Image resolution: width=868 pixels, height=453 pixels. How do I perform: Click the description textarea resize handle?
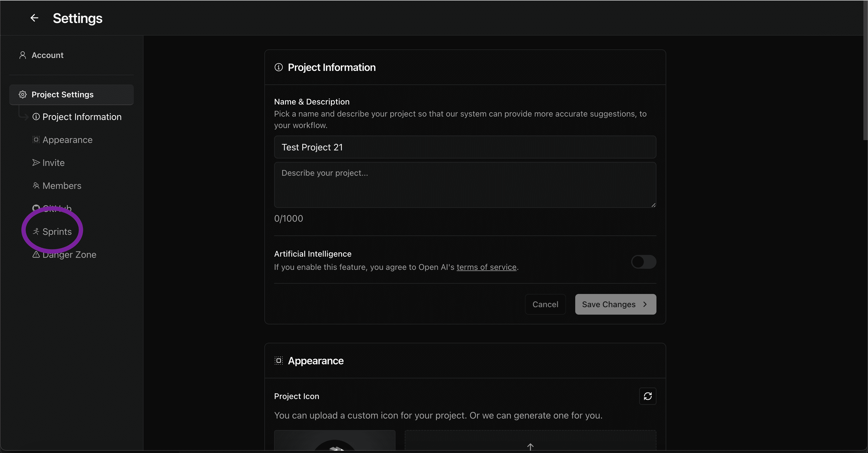[x=653, y=205]
